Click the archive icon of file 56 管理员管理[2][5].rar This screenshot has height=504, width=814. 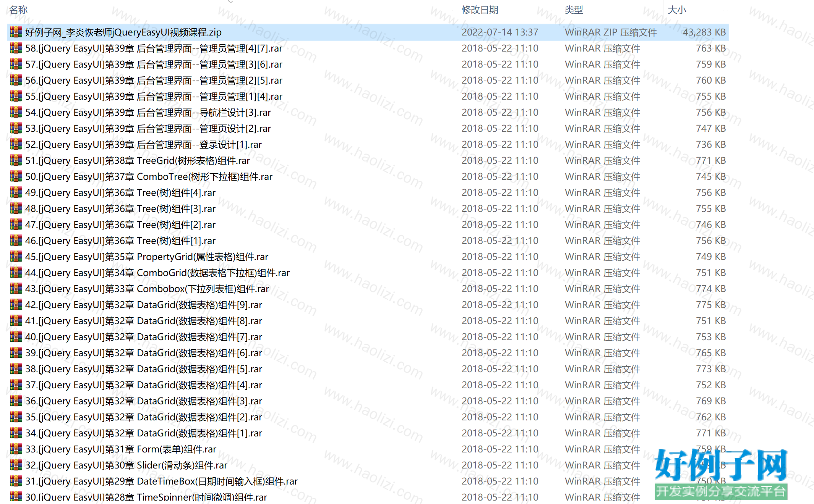16,80
